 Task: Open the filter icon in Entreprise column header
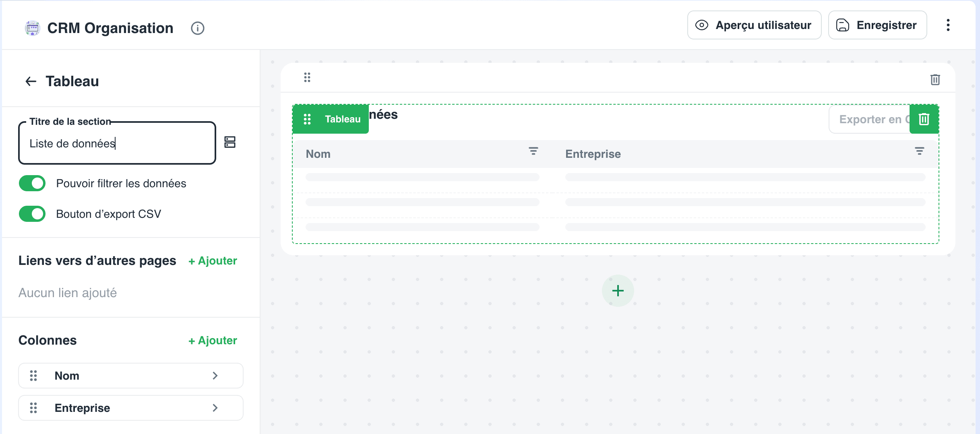[919, 151]
